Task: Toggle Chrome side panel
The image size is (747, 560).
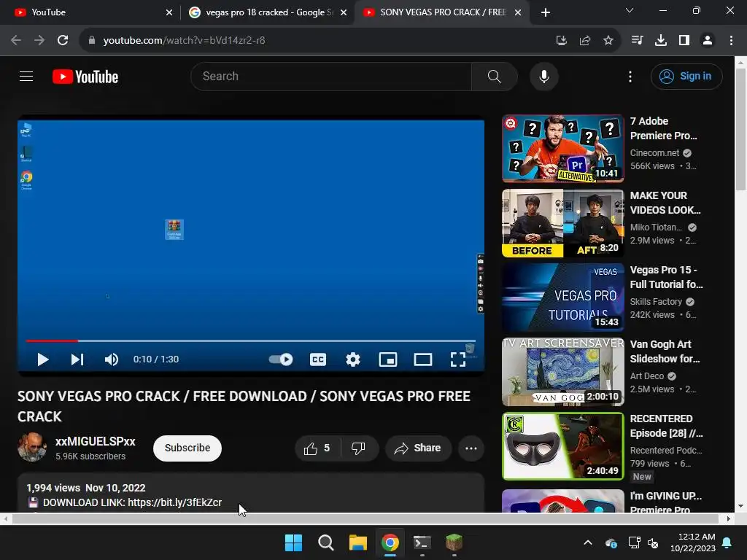Action: [x=684, y=41]
